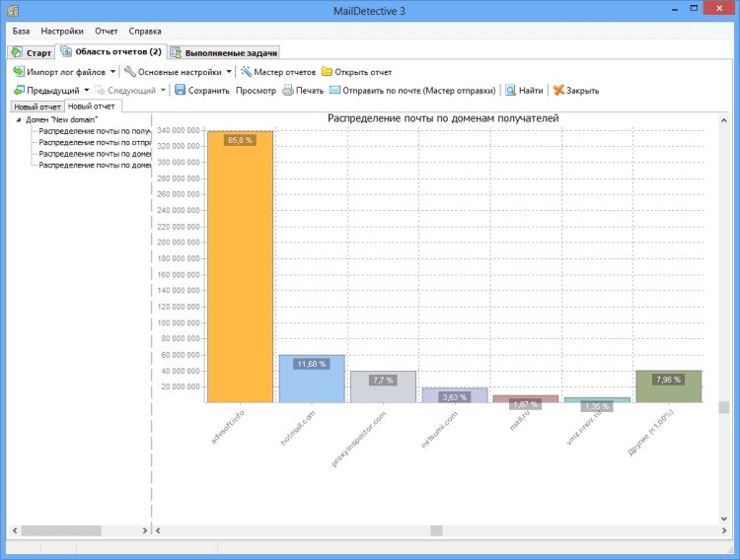Click the MailDetective app icon in title bar
This screenshot has width=740, height=560.
(x=13, y=10)
